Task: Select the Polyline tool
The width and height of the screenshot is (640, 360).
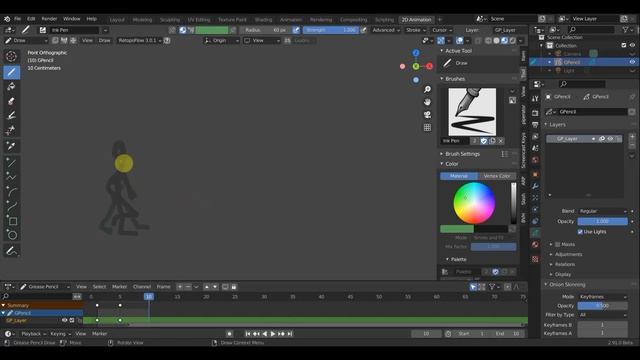Action: coord(11,177)
